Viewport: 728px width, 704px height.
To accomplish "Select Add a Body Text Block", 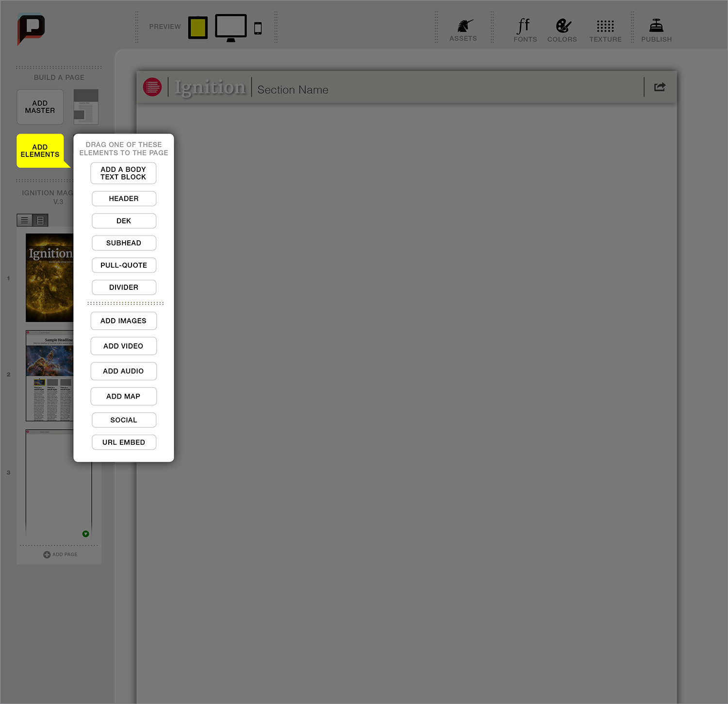I will [x=123, y=173].
